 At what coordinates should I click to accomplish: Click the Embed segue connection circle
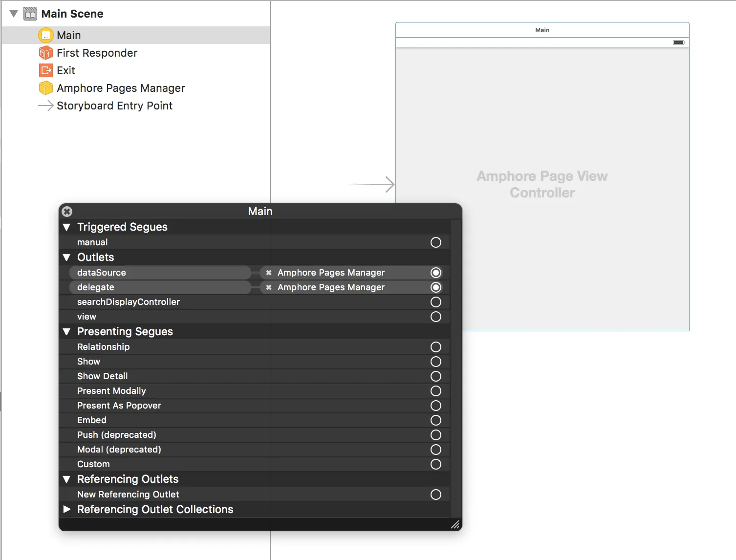[x=436, y=420]
